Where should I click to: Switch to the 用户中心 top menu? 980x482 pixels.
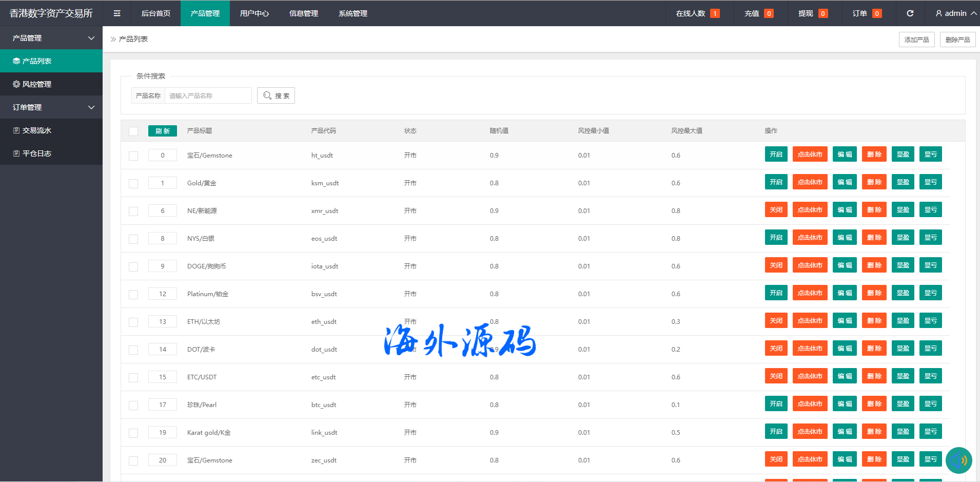(254, 13)
